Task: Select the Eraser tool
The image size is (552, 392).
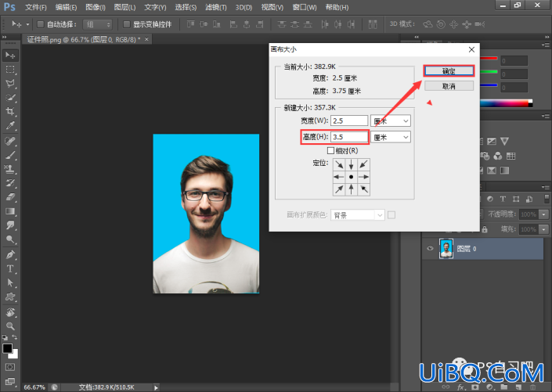Action: tap(10, 197)
